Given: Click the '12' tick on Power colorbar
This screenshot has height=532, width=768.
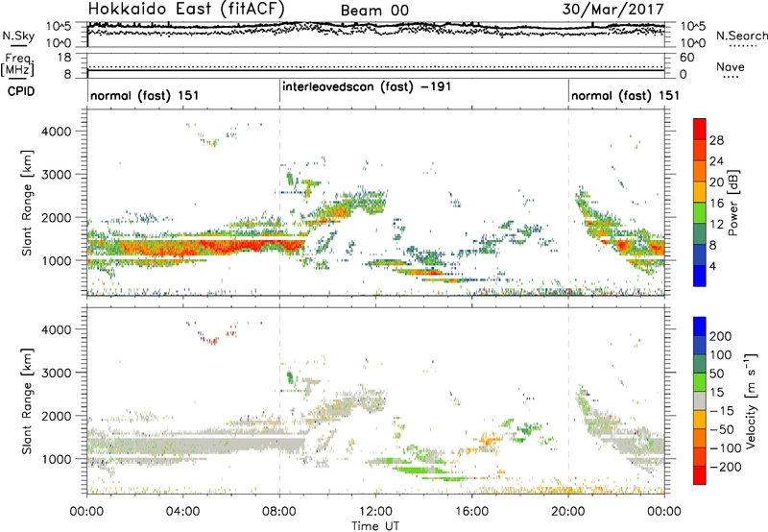Looking at the screenshot, I should [x=716, y=224].
